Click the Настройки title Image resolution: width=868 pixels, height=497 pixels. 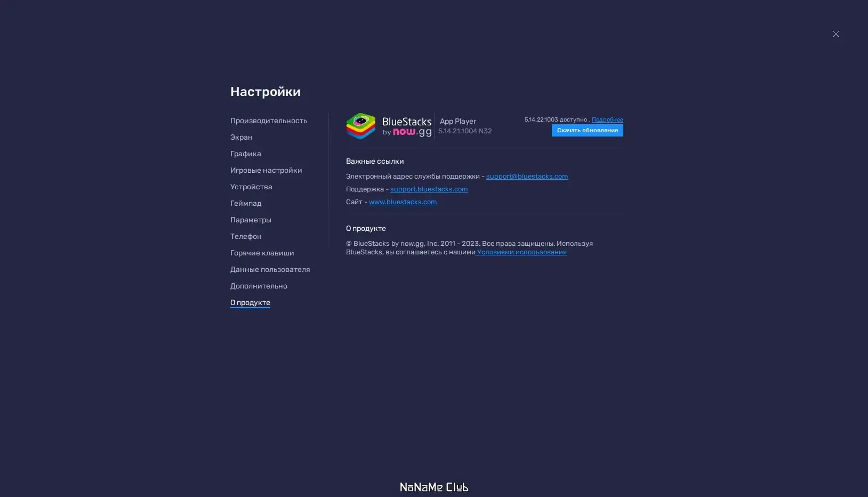pos(266,92)
